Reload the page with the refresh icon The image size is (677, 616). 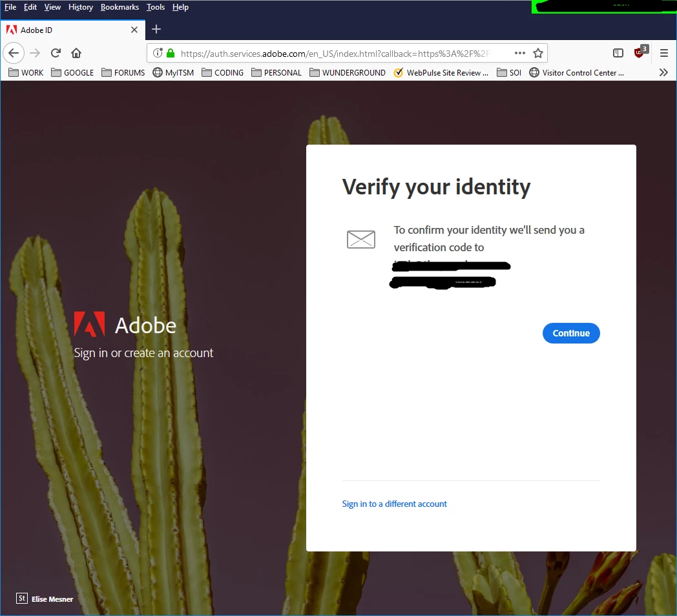56,53
